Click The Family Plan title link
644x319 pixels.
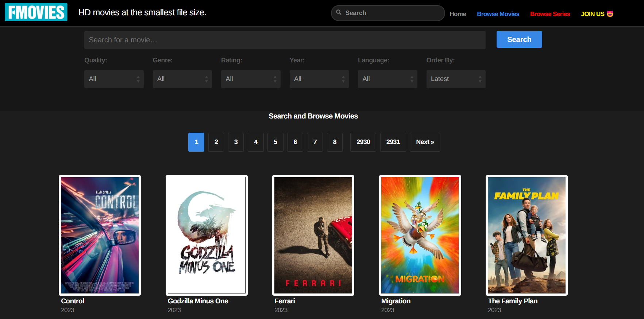(513, 301)
